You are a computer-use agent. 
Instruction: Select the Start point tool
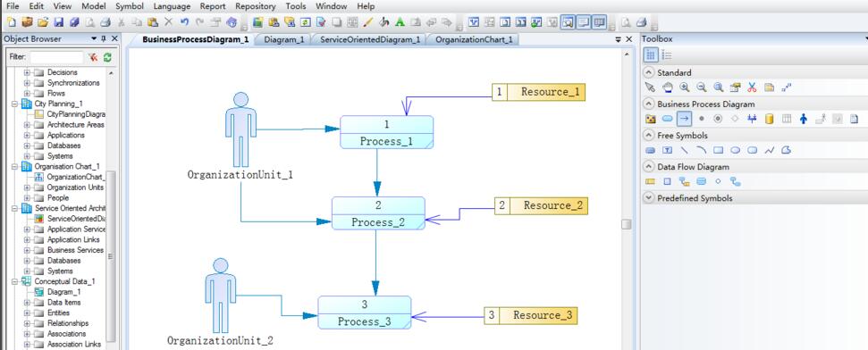click(702, 119)
